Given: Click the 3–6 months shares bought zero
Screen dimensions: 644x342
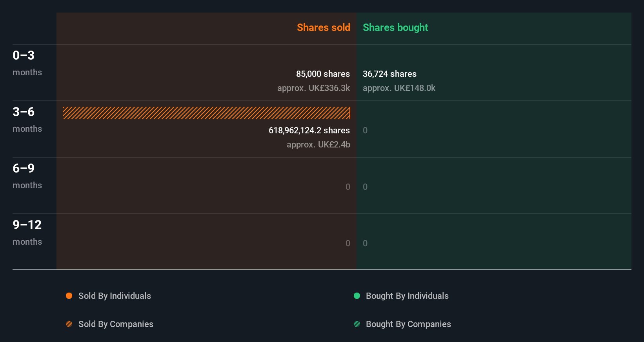Looking at the screenshot, I should tap(365, 130).
